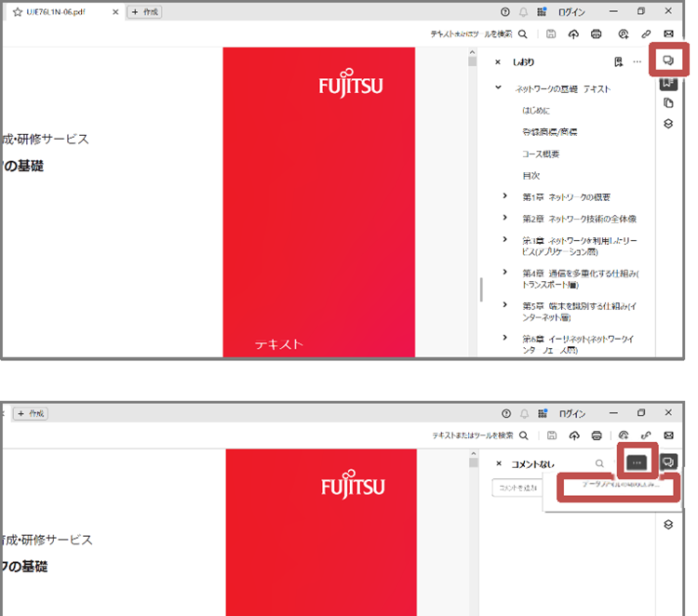Click the FUJITSU cover page in しおり window
The height and width of the screenshot is (616, 698).
318,202
